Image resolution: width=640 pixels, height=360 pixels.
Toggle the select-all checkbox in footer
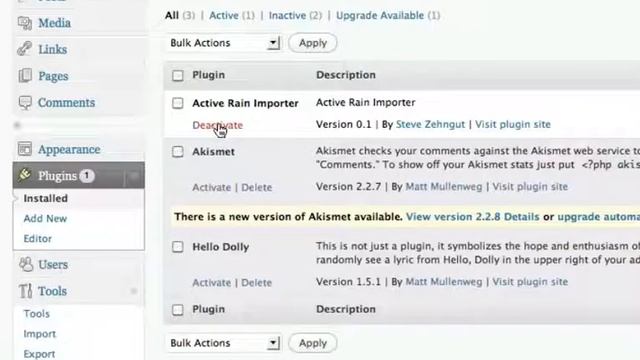point(178,310)
